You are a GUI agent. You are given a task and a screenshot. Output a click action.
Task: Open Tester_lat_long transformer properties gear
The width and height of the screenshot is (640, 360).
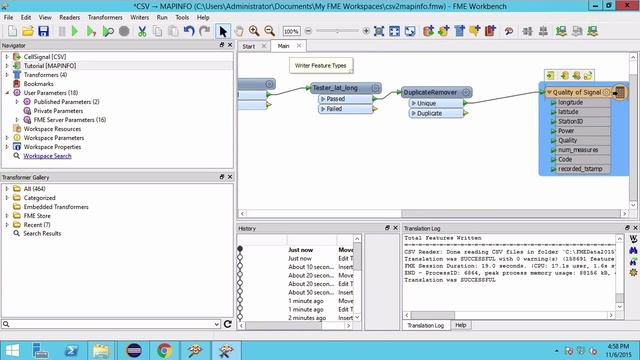coord(375,88)
